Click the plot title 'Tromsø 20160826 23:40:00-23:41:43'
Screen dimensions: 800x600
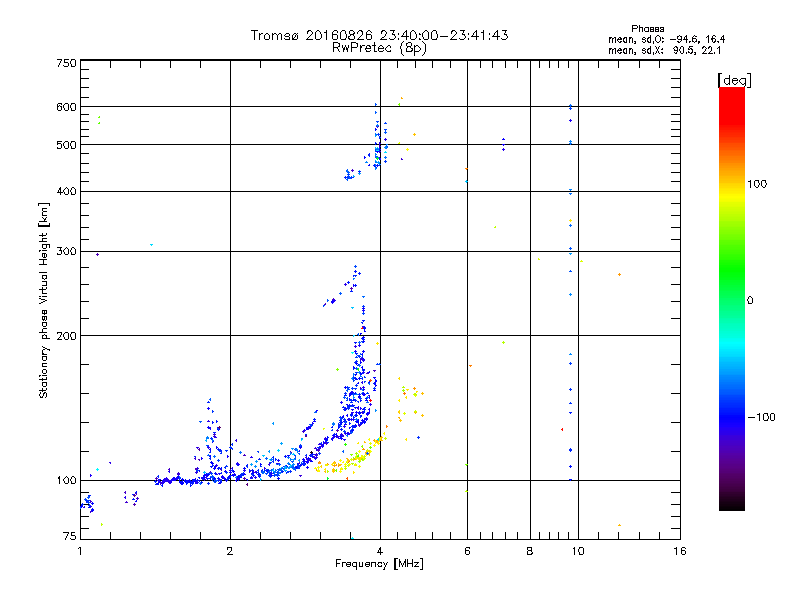point(380,35)
